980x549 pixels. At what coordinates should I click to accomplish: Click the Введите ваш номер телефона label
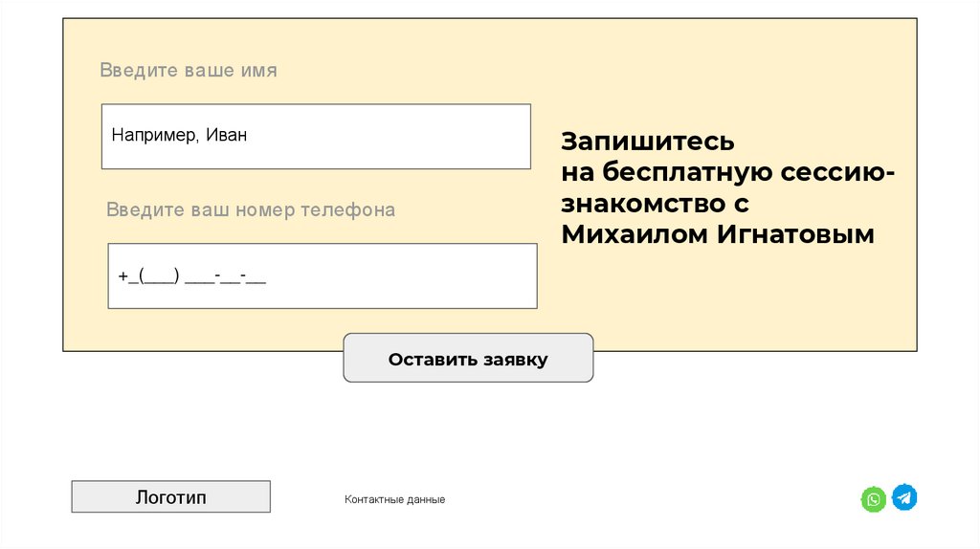click(251, 209)
